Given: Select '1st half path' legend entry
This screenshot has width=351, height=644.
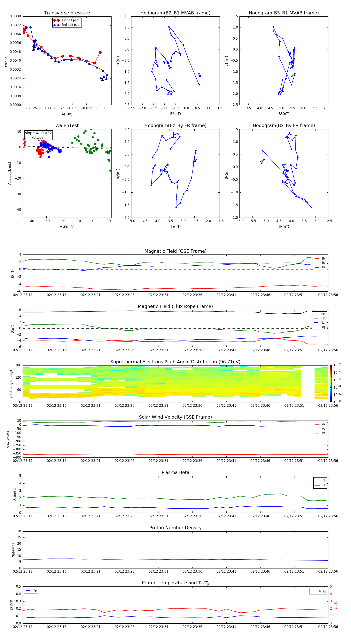Looking at the screenshot, I should 66,20.
